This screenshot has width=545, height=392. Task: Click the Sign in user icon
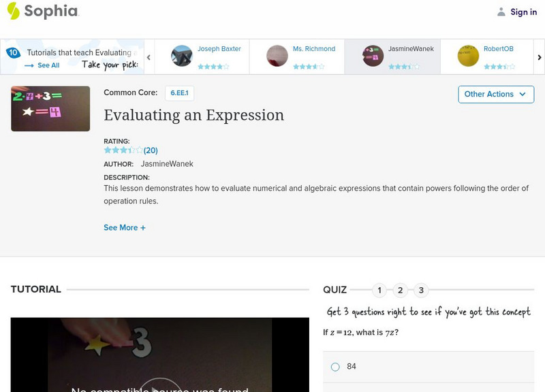tap(501, 12)
